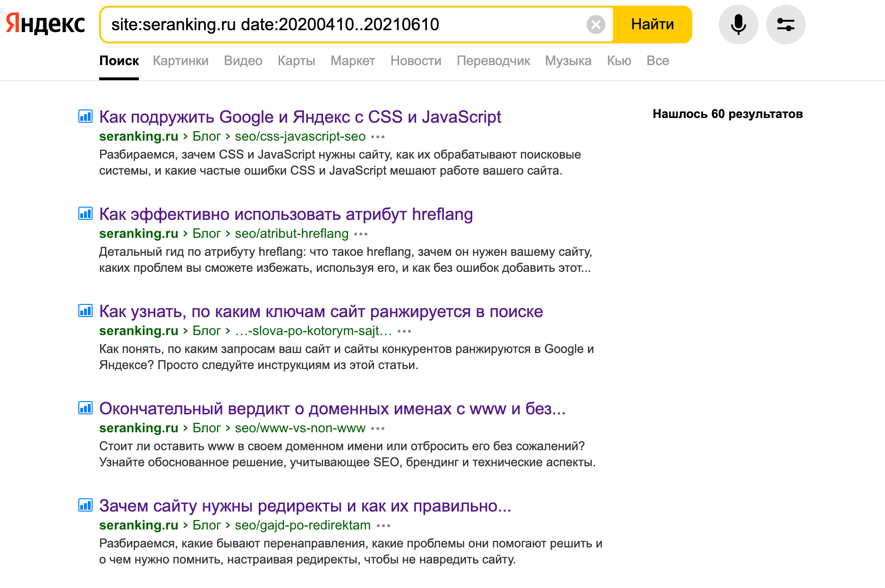Viewport: 885px width, 588px height.
Task: Show all services via Все
Action: (658, 61)
